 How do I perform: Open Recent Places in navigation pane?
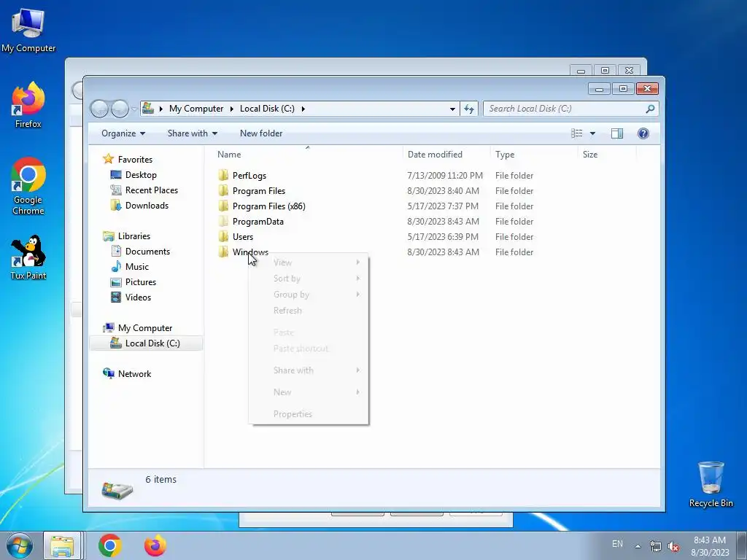pyautogui.click(x=144, y=190)
